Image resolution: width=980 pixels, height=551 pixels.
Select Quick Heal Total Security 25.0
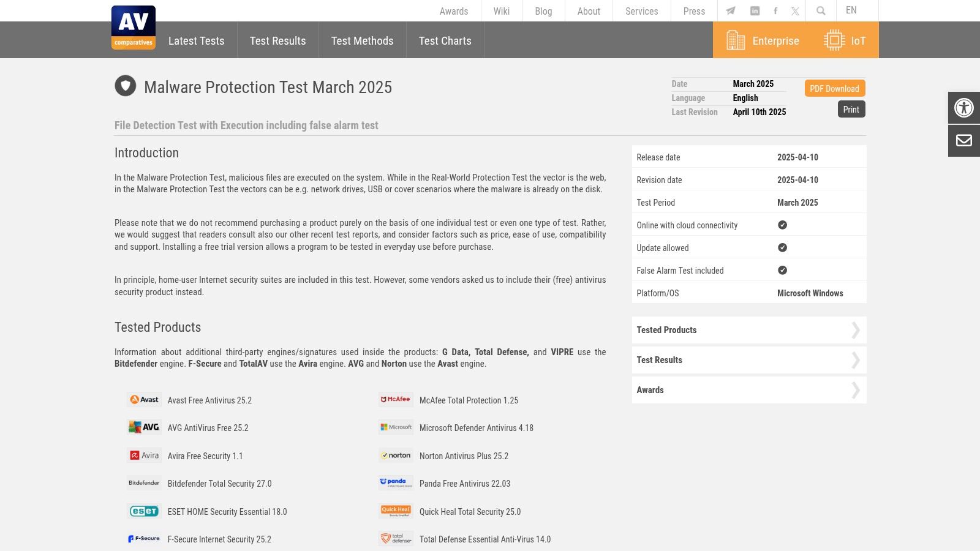tap(470, 512)
